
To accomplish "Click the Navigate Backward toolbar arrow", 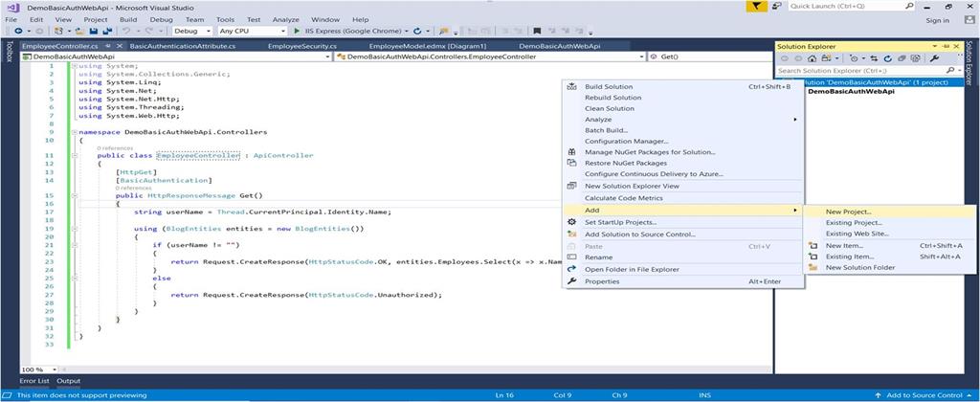I will (19, 31).
